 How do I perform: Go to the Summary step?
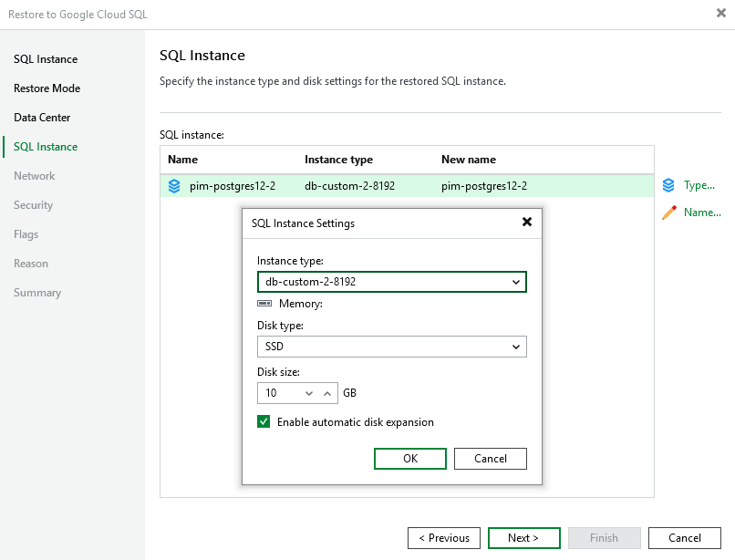(x=37, y=293)
